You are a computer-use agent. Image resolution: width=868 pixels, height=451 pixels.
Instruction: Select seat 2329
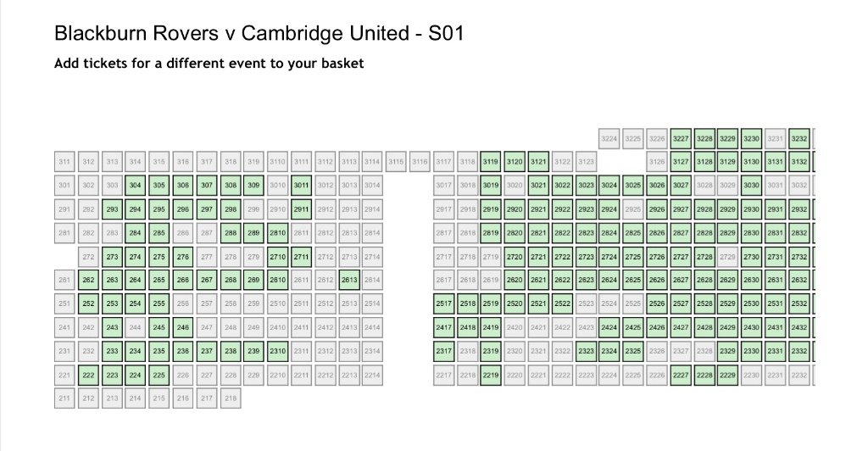[727, 351]
